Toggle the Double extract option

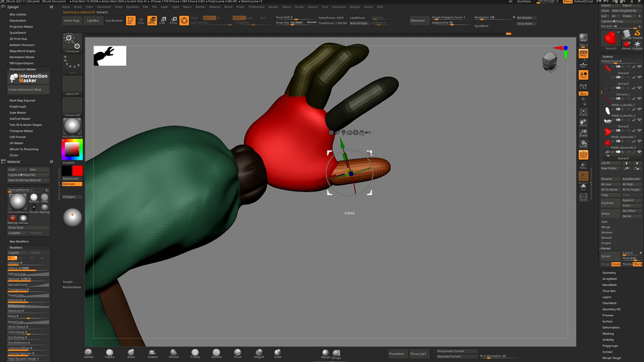point(616,265)
